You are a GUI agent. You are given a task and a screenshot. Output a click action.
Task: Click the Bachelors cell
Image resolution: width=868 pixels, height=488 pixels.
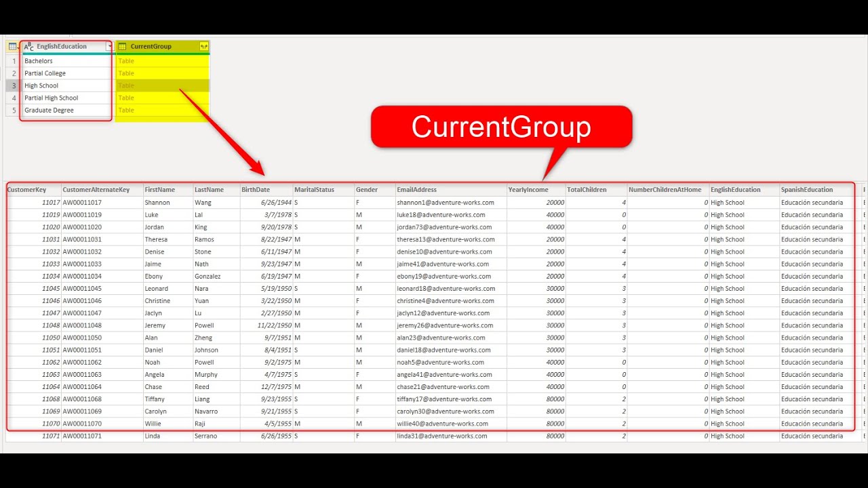click(66, 61)
